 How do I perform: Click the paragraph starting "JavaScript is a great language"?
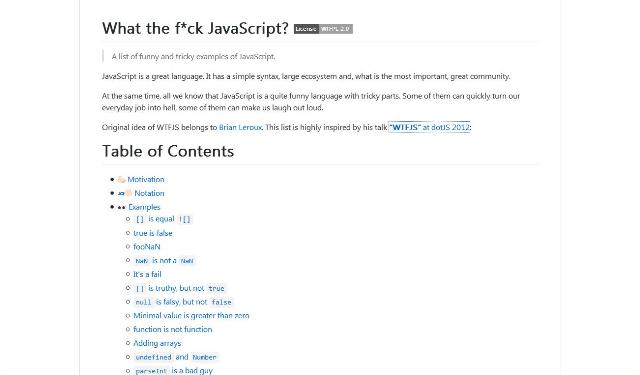306,77
